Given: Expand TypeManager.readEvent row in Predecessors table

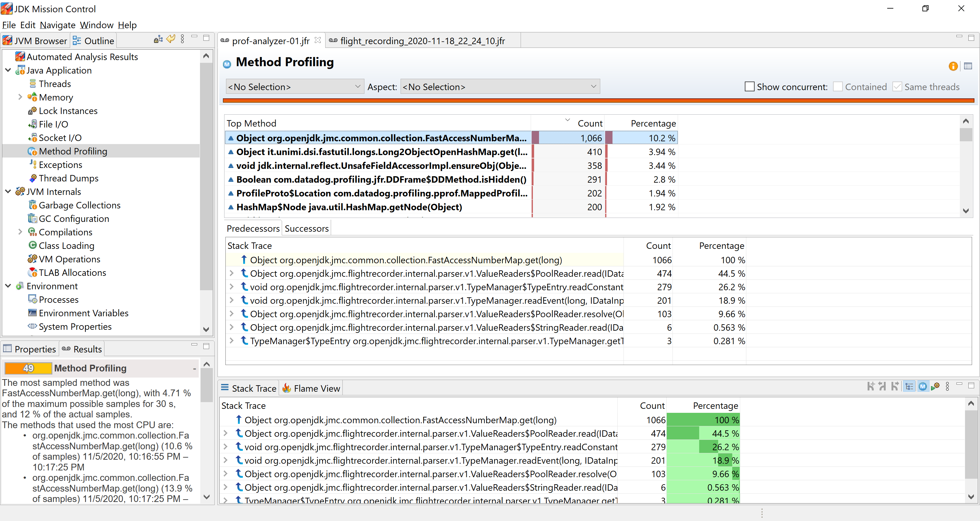Looking at the screenshot, I should click(231, 300).
